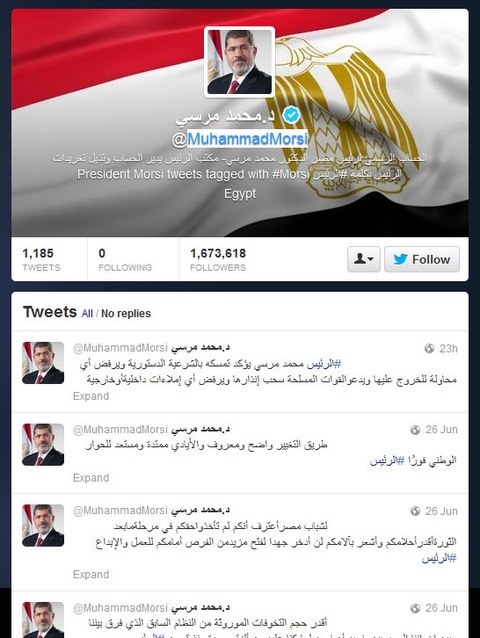Click the blue verified badge icon
The image size is (480, 638).
(291, 115)
